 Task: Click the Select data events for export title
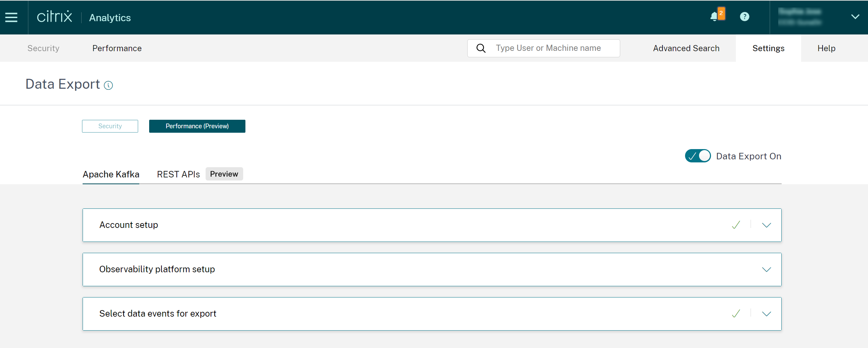pyautogui.click(x=158, y=314)
